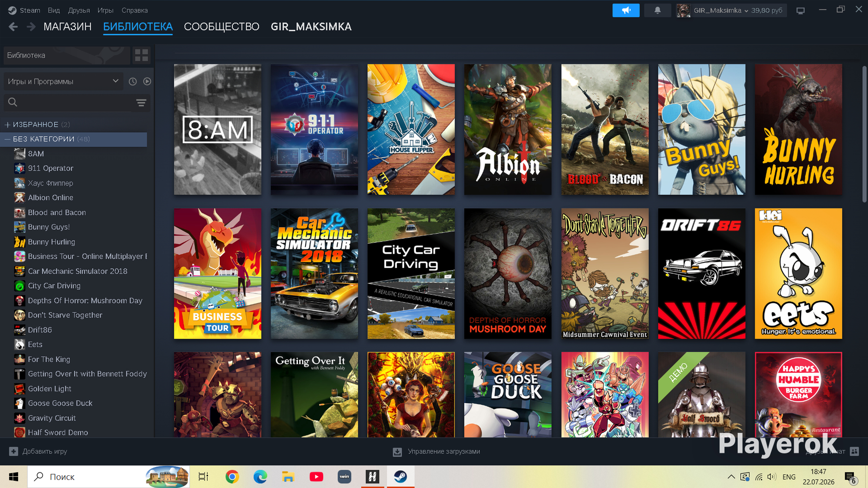Open the taskbar clock and date
The width and height of the screenshot is (868, 488).
pos(819,477)
